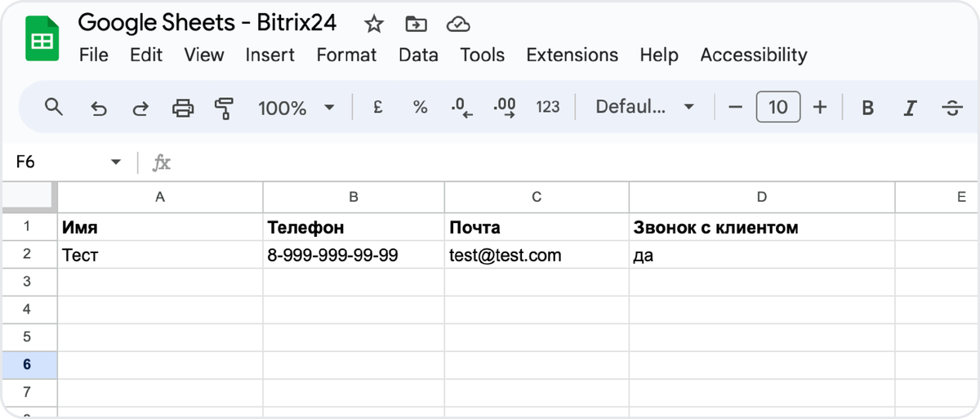Open the Default font dropdown
The height and width of the screenshot is (419, 980).
click(645, 107)
